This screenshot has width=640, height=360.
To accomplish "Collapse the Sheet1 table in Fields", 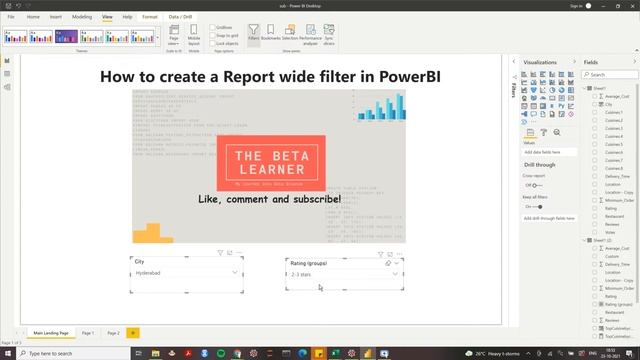I will click(x=585, y=89).
